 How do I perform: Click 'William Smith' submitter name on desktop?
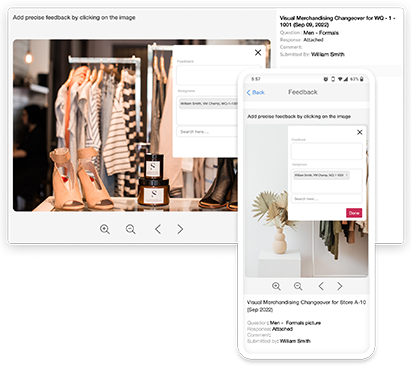pos(328,54)
